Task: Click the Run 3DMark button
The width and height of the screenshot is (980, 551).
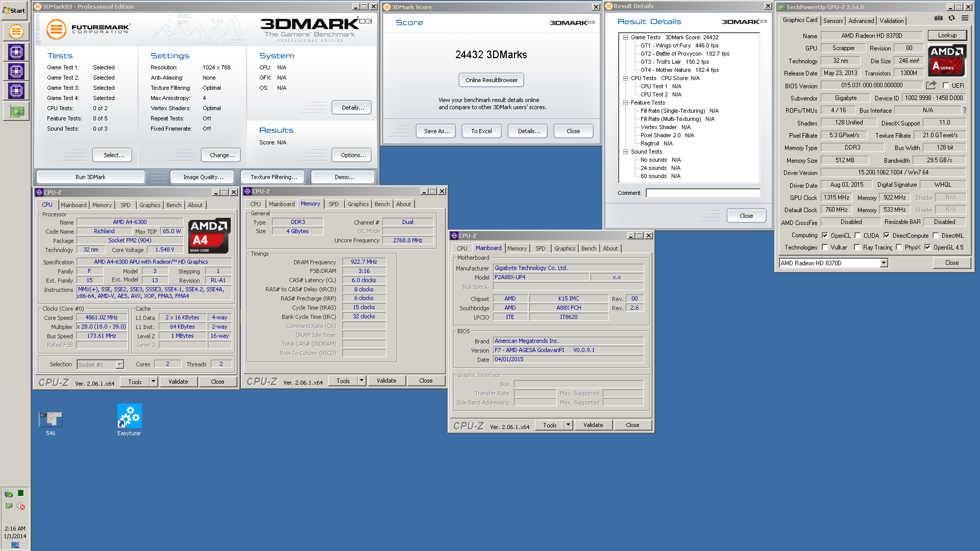Action: [x=90, y=177]
